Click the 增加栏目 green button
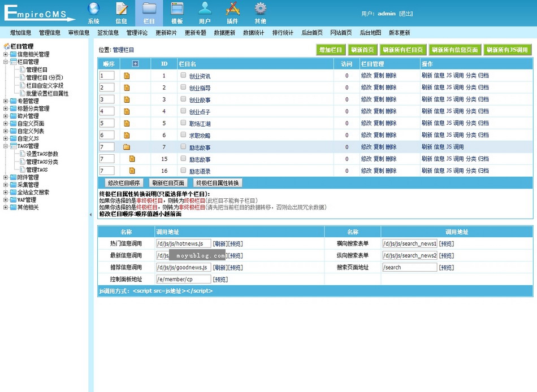Screen dimensions: 537x392 (x=331, y=50)
